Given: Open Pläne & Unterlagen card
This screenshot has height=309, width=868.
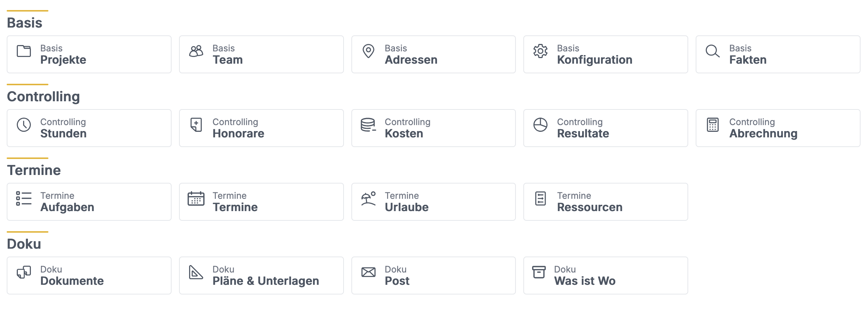Looking at the screenshot, I should 261,275.
